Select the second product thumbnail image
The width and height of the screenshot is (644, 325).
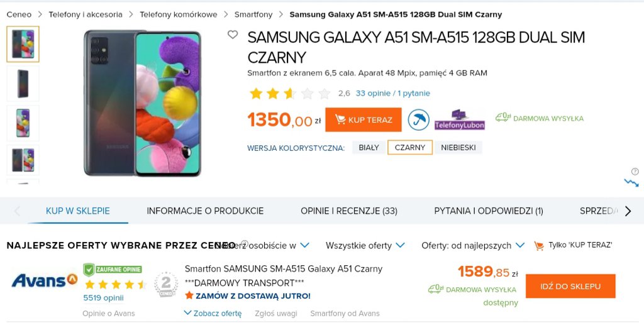tap(23, 84)
